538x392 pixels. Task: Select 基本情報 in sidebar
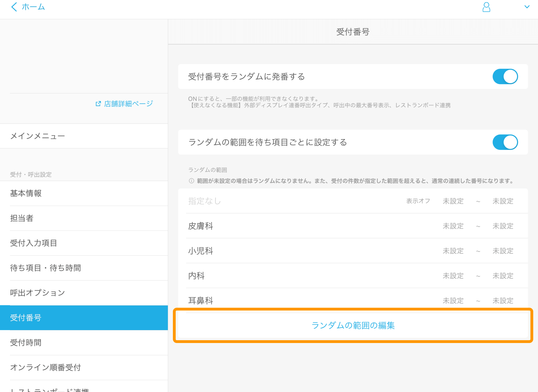[x=84, y=193]
